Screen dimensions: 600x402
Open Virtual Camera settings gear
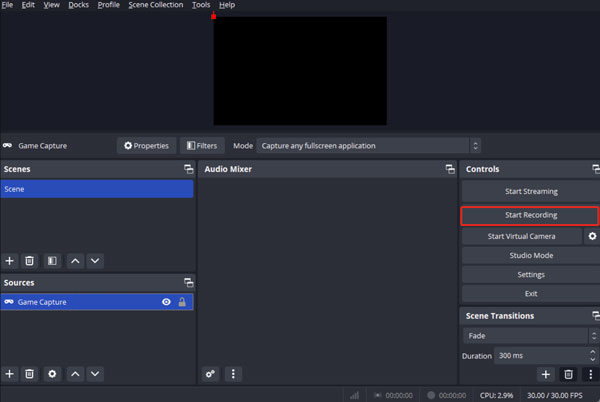click(x=592, y=236)
